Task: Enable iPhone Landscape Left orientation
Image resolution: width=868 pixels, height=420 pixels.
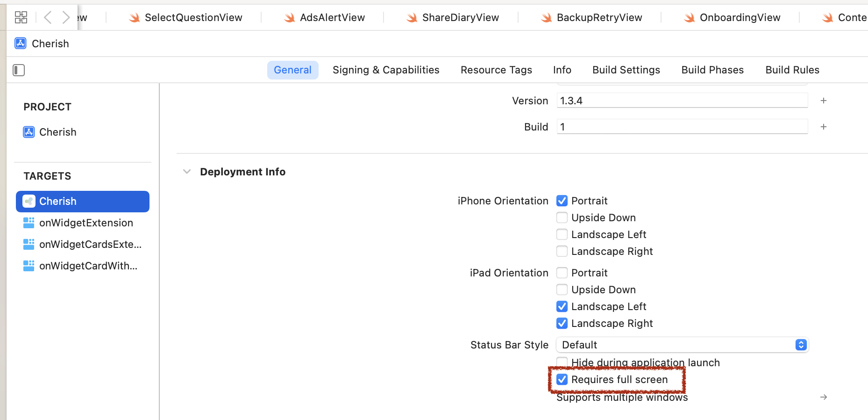Action: click(562, 234)
